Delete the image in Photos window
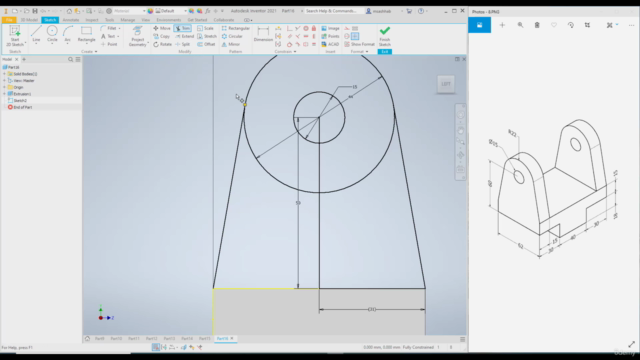This screenshot has height=360, width=640. 537,25
